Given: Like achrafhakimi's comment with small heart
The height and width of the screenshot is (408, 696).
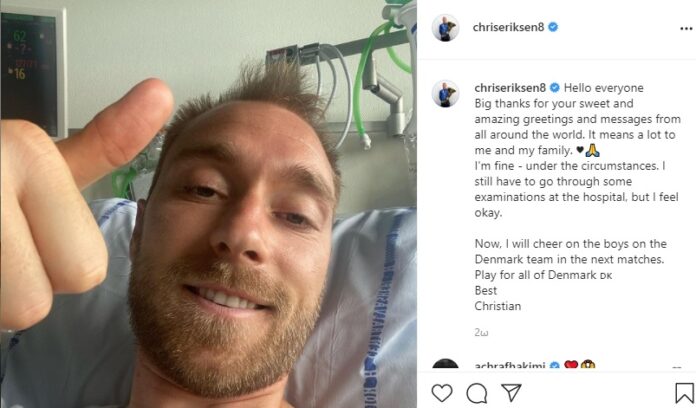Looking at the screenshot, I should pyautogui.click(x=677, y=368).
